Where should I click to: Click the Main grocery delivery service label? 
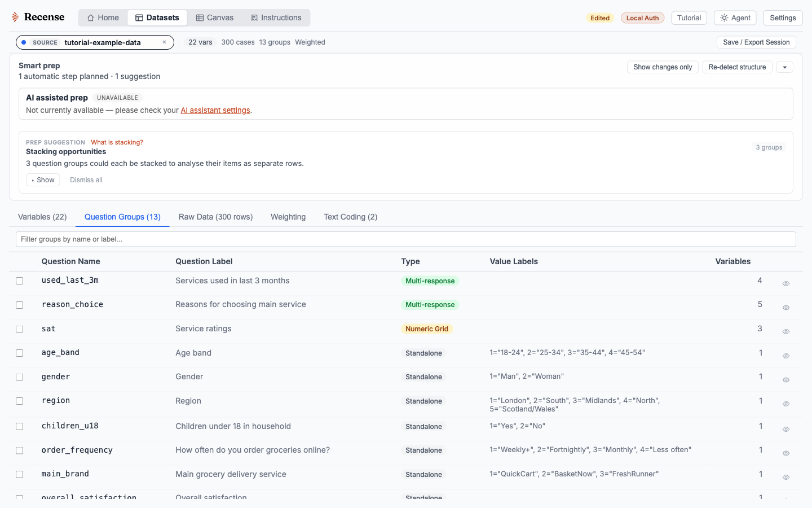[x=231, y=474]
